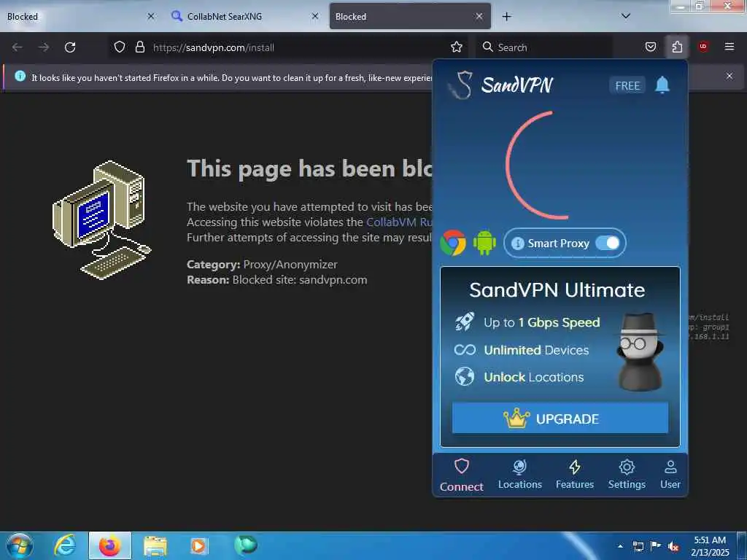Open the Connect tab in SandVPN
Screen dimensions: 747x560
(461, 475)
